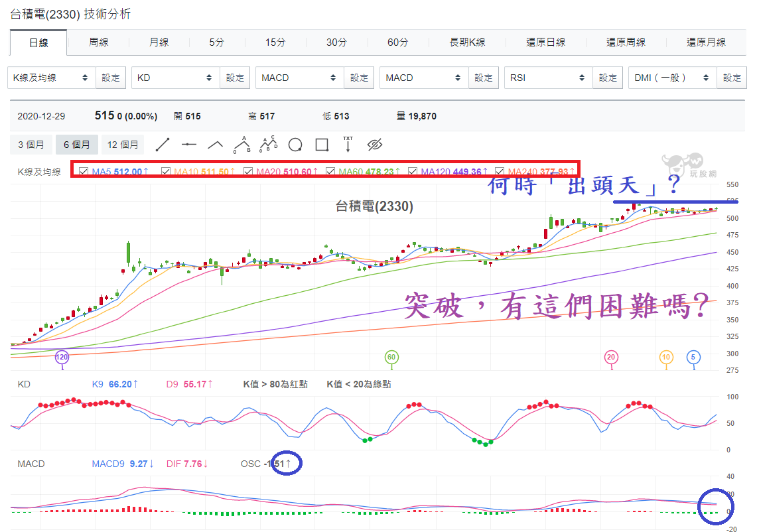Uncheck the MA240 moving average checkbox
This screenshot has height=532, width=757.
click(500, 171)
